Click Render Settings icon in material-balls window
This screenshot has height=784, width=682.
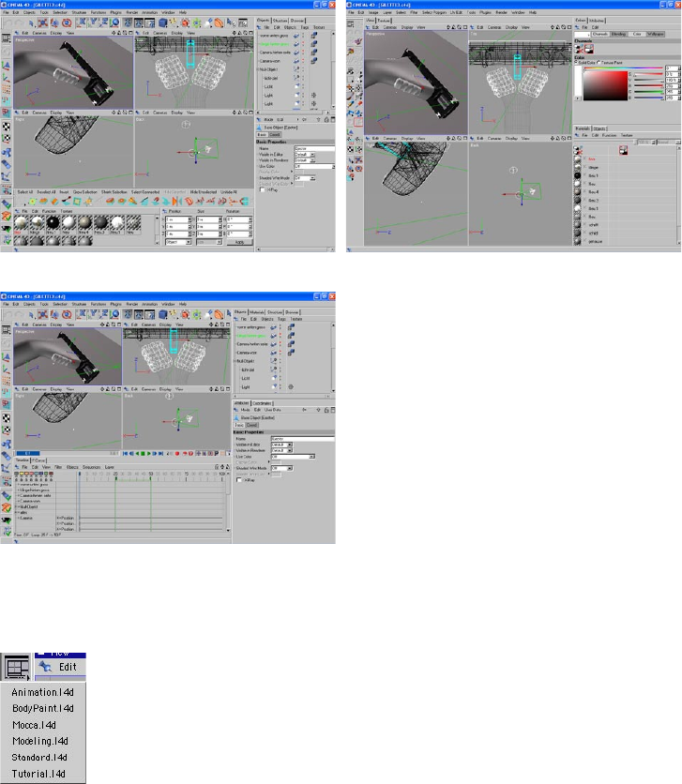[x=149, y=23]
